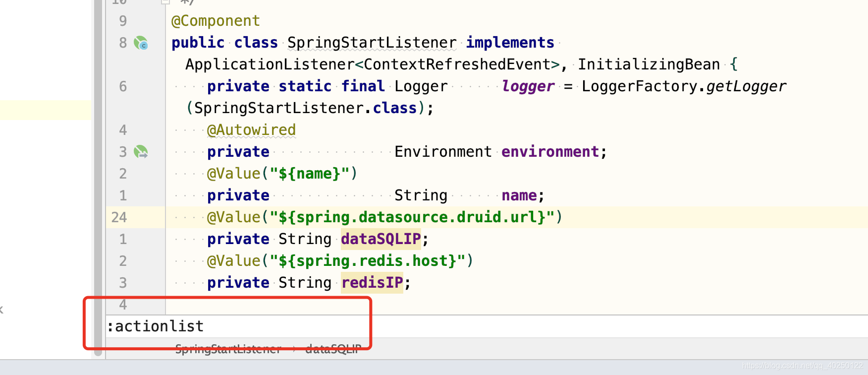The width and height of the screenshot is (868, 375).
Task: Click the current line number 24 in the gutter
Action: (119, 217)
